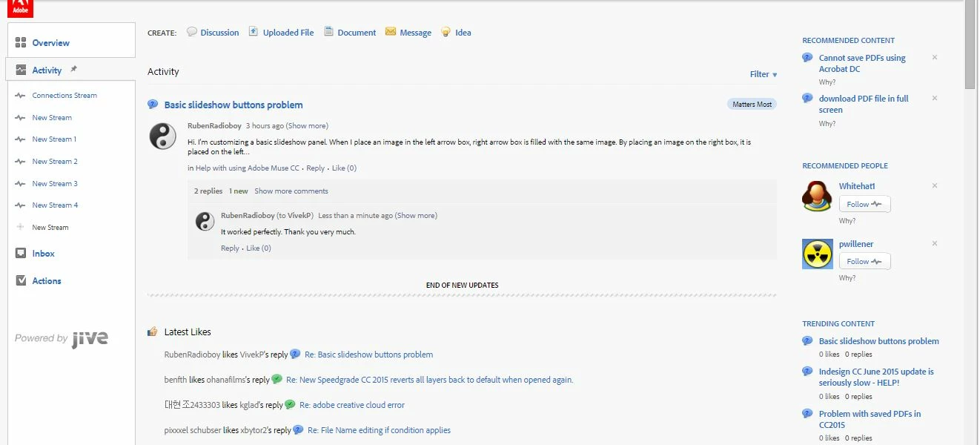
Task: Click the Adobe logo icon
Action: click(x=20, y=8)
